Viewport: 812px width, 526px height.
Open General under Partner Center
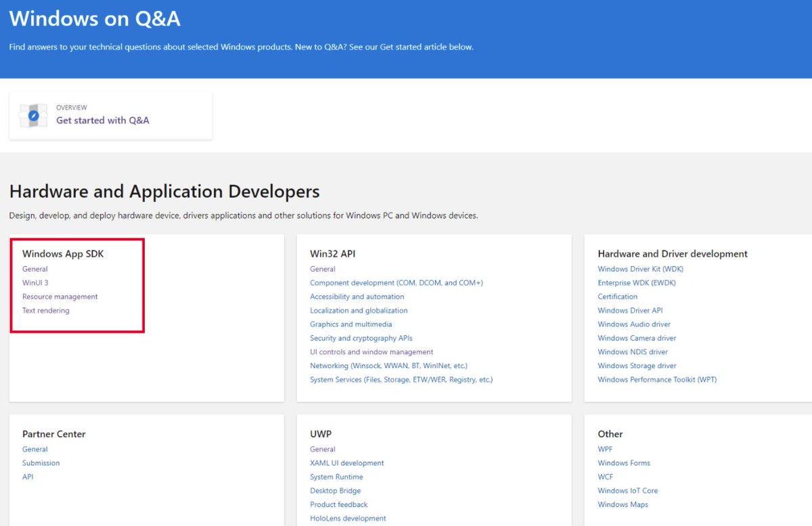click(x=35, y=450)
